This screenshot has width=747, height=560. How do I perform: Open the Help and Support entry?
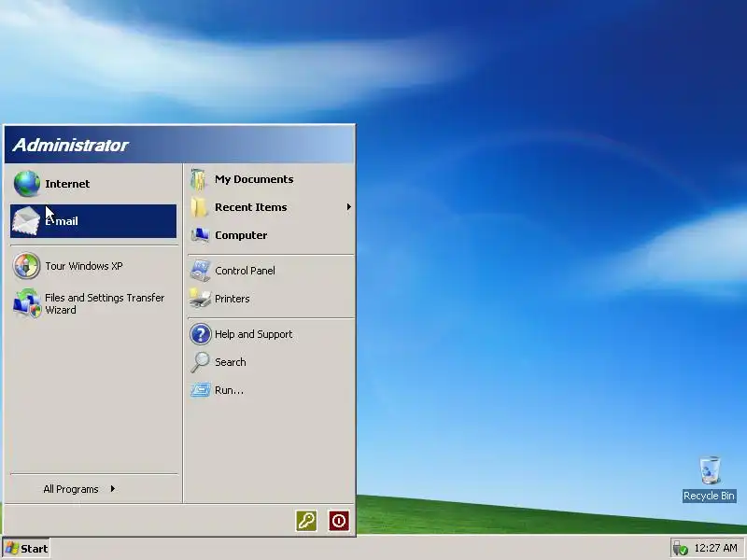(271, 334)
